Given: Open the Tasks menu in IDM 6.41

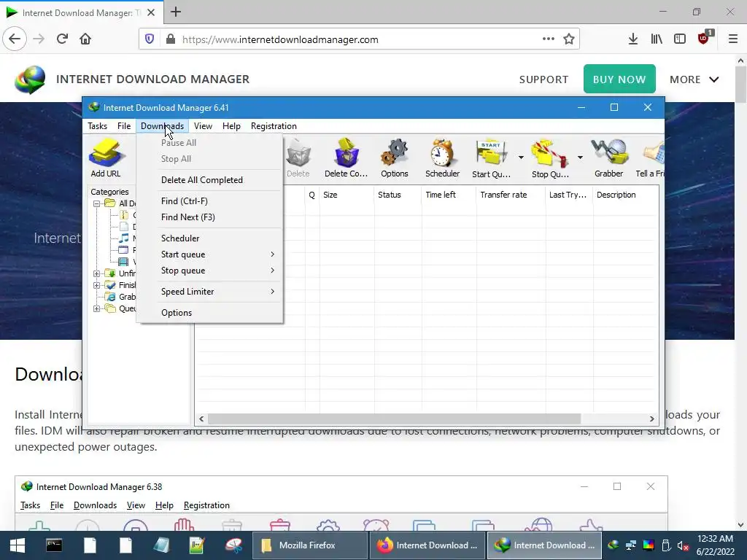Looking at the screenshot, I should (x=97, y=126).
